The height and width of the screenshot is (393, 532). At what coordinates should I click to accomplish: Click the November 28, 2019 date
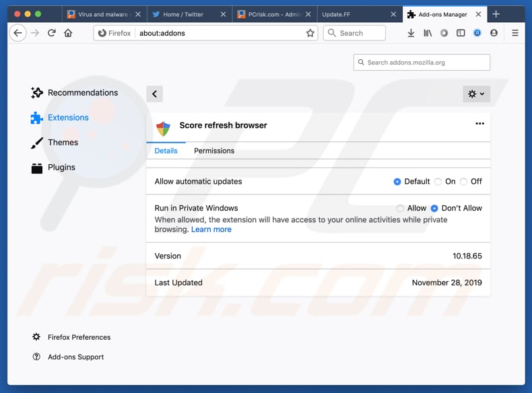pos(447,283)
